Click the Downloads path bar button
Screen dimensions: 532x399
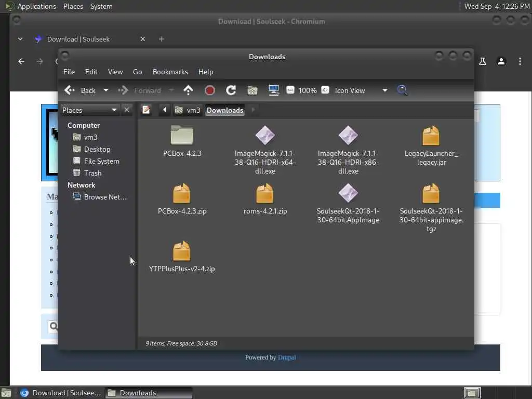click(x=225, y=110)
